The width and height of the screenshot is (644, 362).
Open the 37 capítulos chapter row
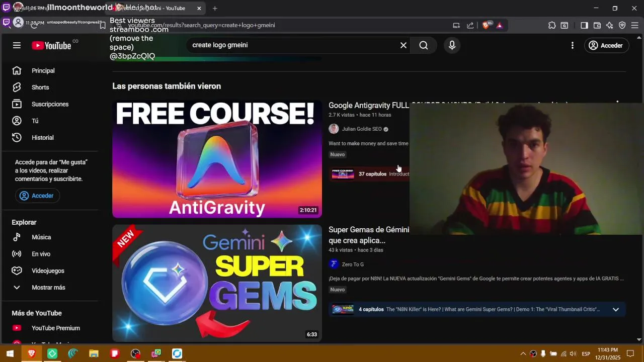pyautogui.click(x=370, y=174)
